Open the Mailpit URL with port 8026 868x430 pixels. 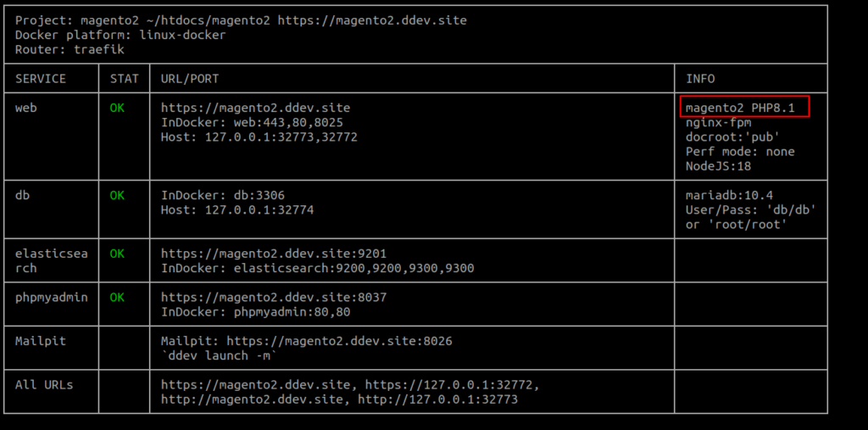tap(339, 341)
